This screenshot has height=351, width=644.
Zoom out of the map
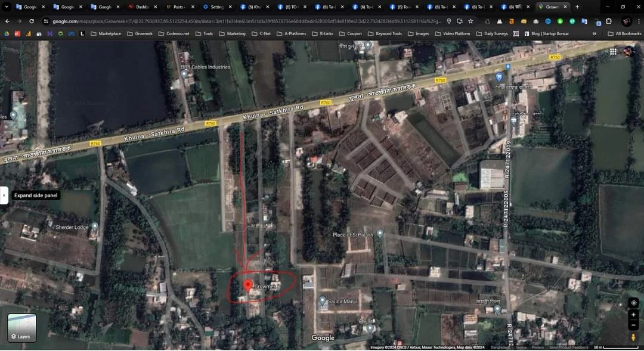[x=633, y=325]
